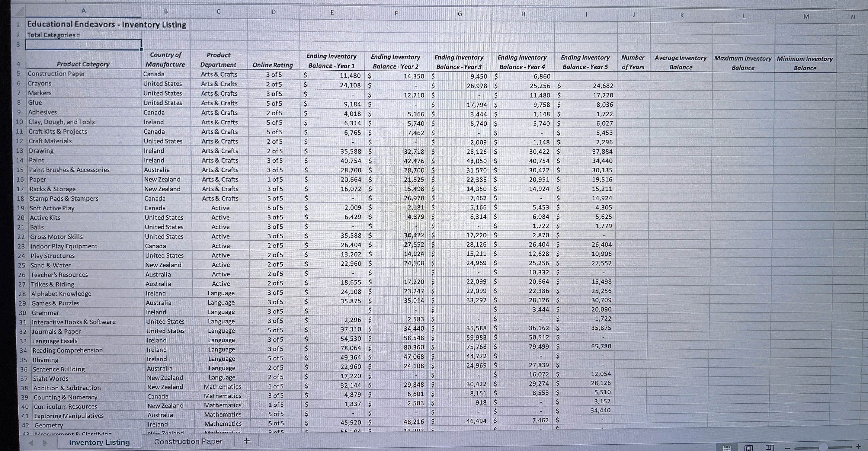Click the zoom in plus icon
The image size is (868, 451).
pyautogui.click(x=860, y=448)
